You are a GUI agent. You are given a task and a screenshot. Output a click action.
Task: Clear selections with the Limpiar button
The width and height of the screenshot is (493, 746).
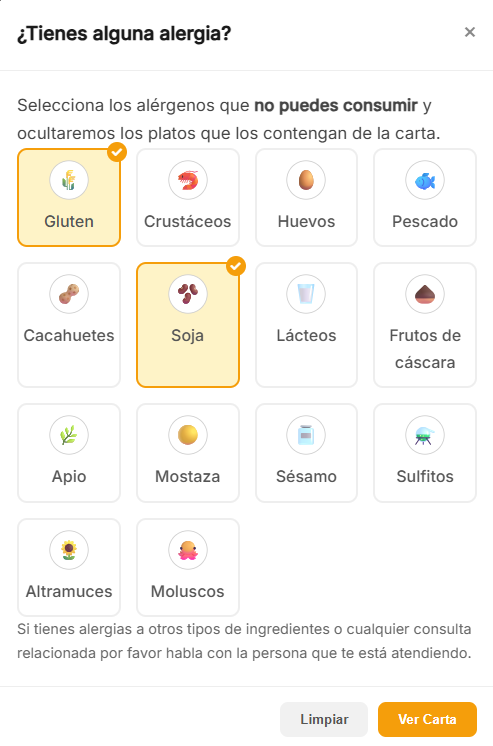(x=324, y=719)
